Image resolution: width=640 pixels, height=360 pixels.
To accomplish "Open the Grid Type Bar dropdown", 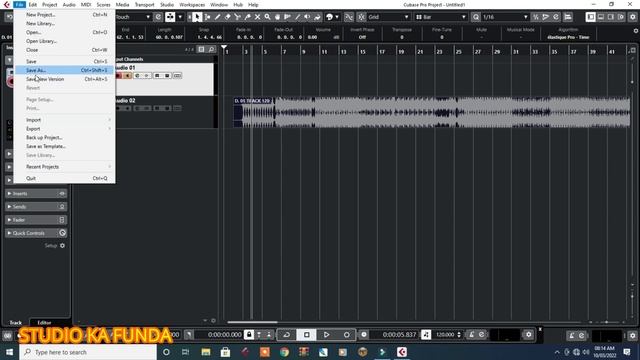I will [x=440, y=17].
